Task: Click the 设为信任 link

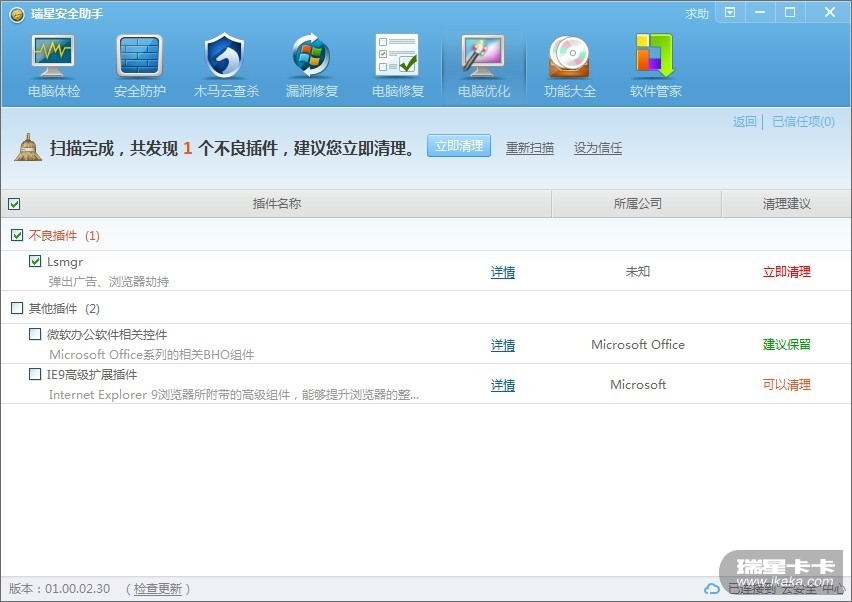Action: tap(598, 148)
